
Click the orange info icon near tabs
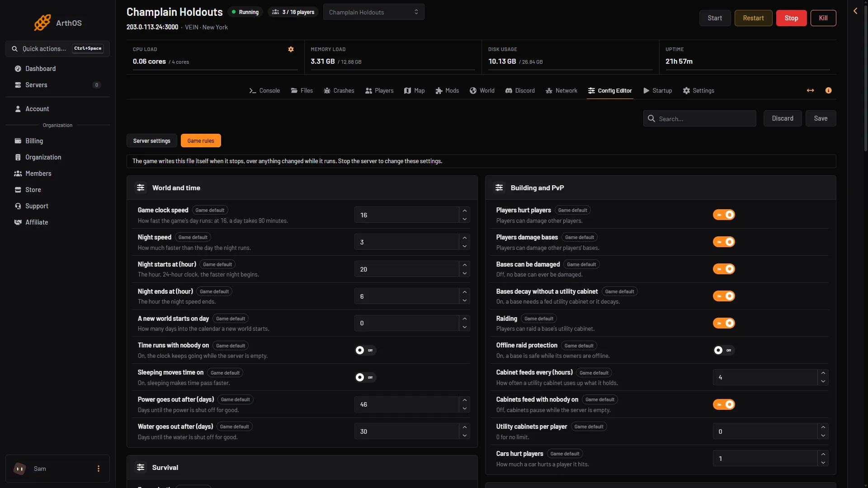[x=828, y=90]
